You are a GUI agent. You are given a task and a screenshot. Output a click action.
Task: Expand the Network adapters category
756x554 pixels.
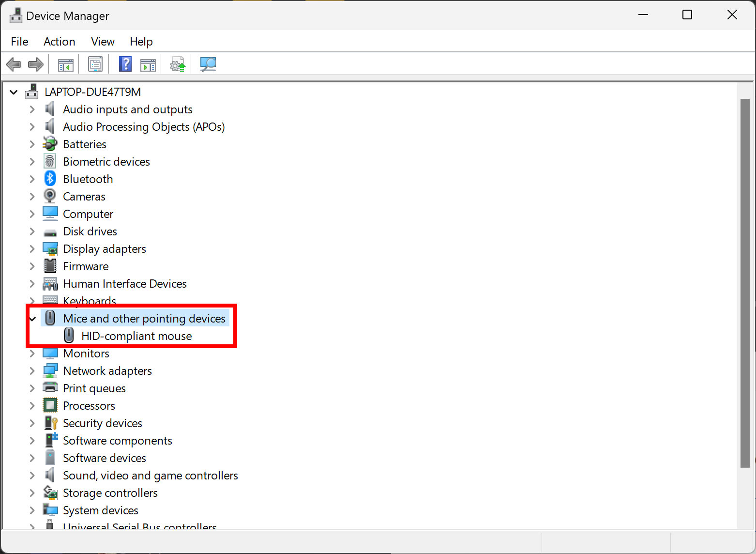pos(32,371)
